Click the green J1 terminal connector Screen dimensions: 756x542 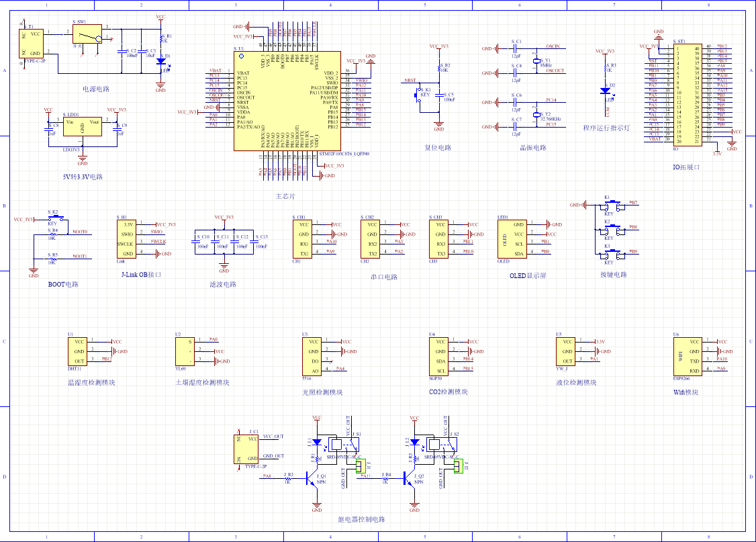coord(361,466)
